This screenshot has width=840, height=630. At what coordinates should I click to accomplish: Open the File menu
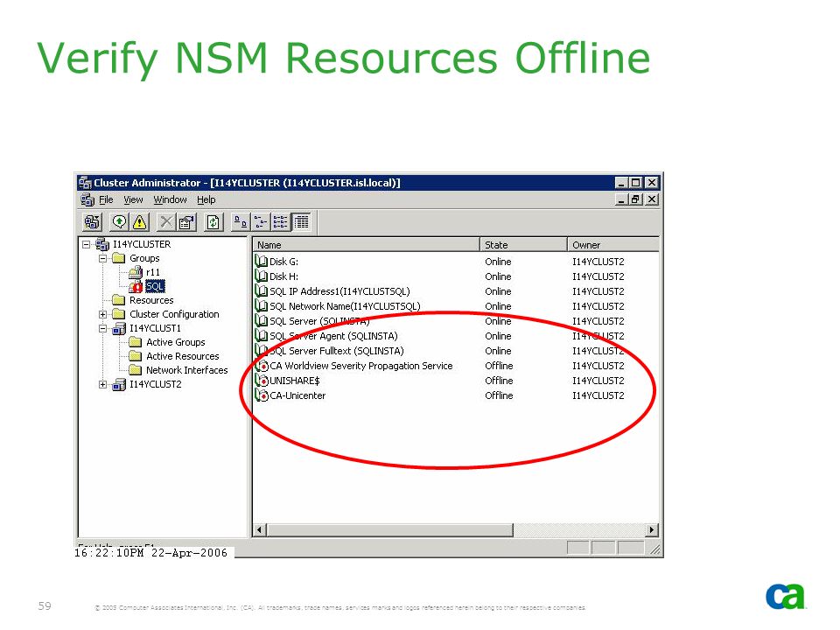106,199
